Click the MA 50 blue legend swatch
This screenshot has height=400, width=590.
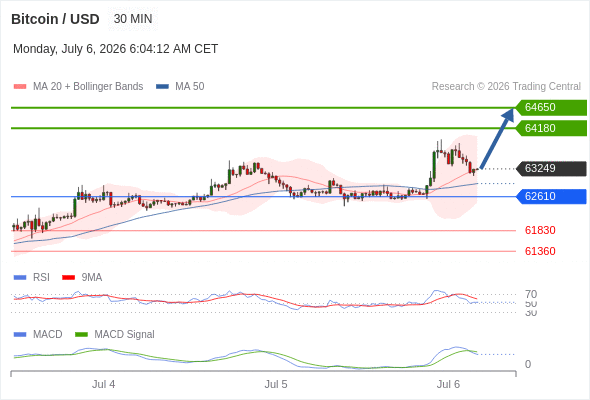coord(162,87)
